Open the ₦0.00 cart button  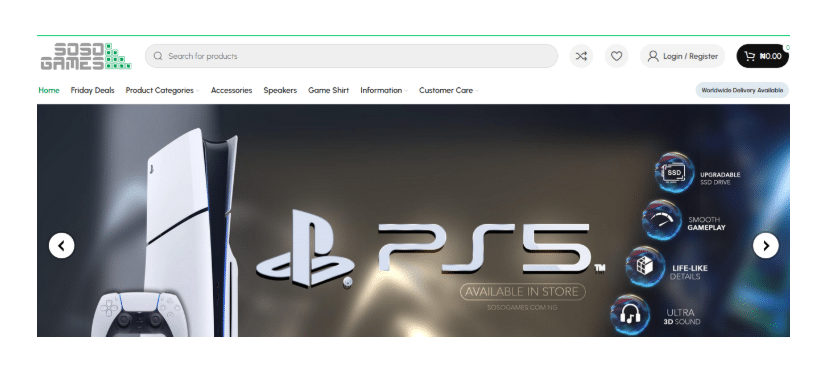pos(763,56)
